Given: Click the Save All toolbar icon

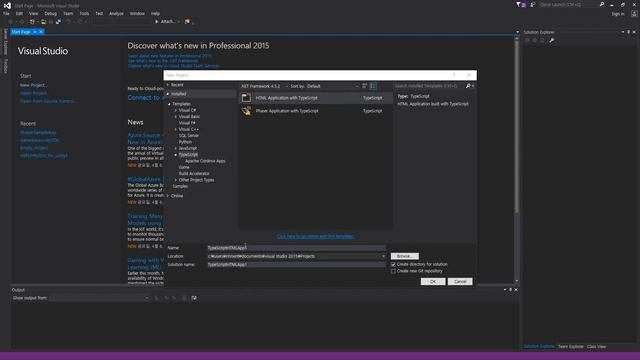Looking at the screenshot, I should (x=58, y=22).
